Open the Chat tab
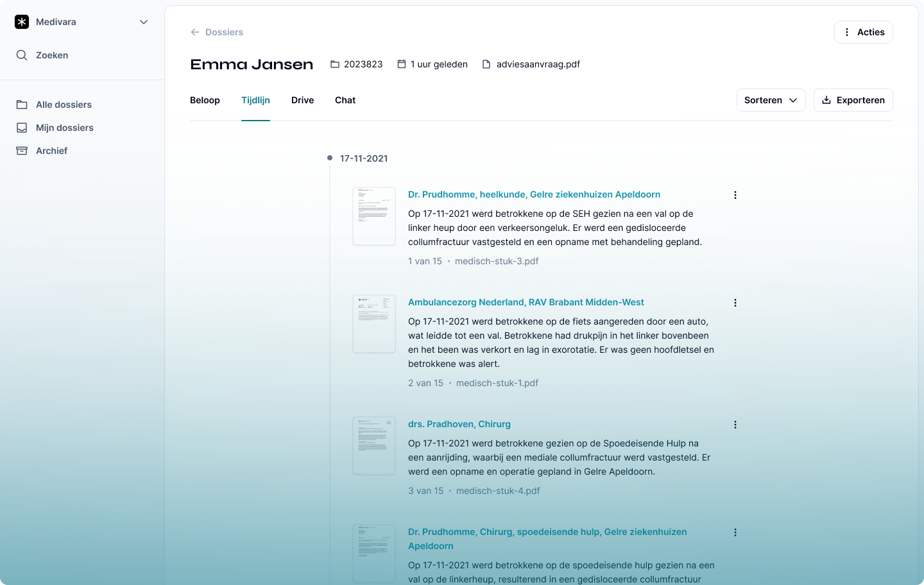This screenshot has width=924, height=585. click(345, 100)
